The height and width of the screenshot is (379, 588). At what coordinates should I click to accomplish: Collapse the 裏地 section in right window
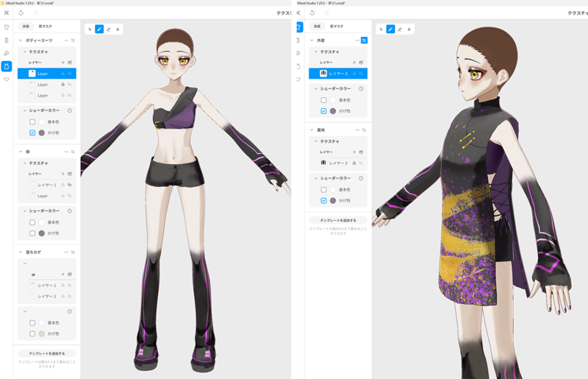312,130
